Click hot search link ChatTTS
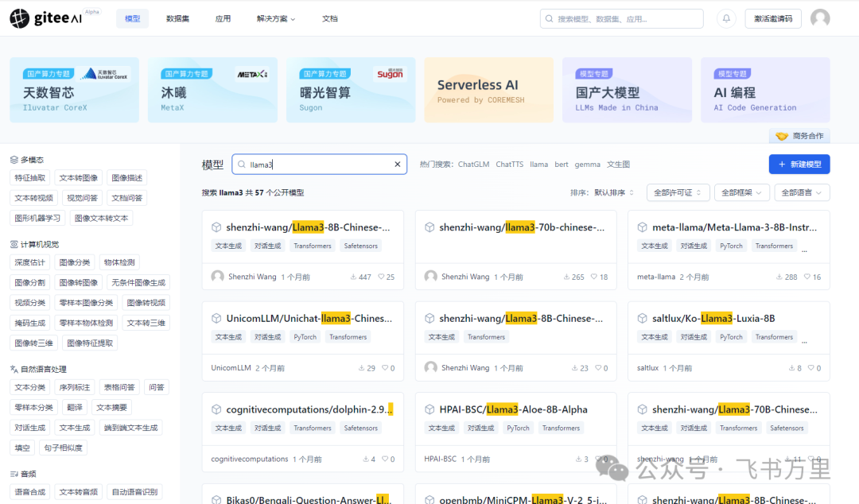Screen dimensions: 859x504 coord(510,165)
